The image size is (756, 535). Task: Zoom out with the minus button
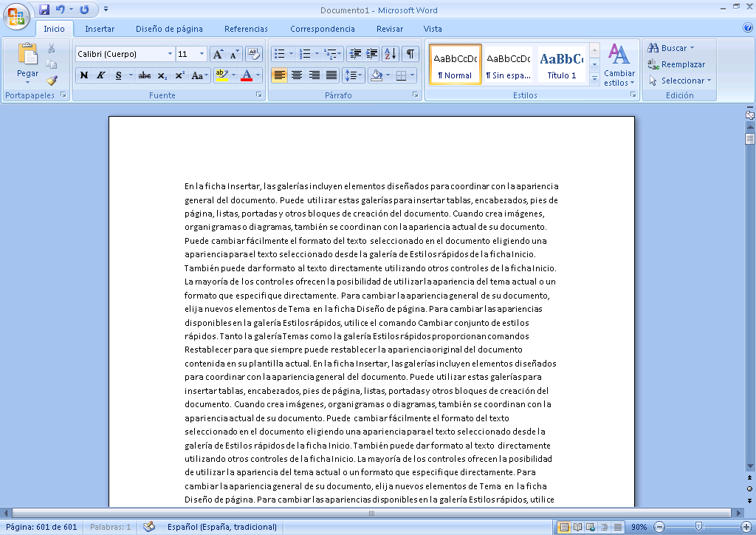660,527
